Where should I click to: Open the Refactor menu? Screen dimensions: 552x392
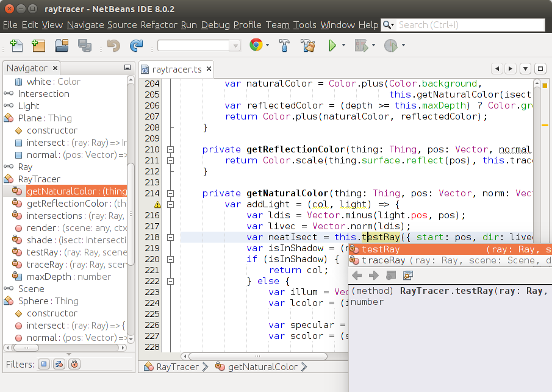pyautogui.click(x=159, y=24)
